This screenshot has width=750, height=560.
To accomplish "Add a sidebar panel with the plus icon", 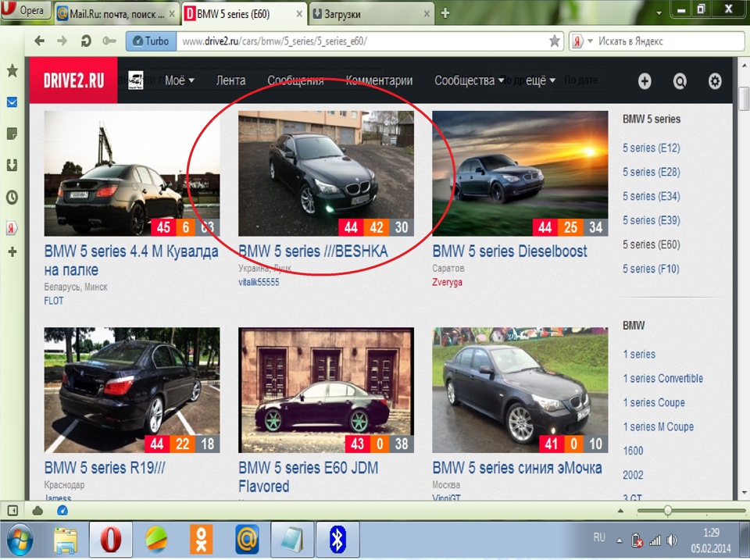I will (12, 251).
